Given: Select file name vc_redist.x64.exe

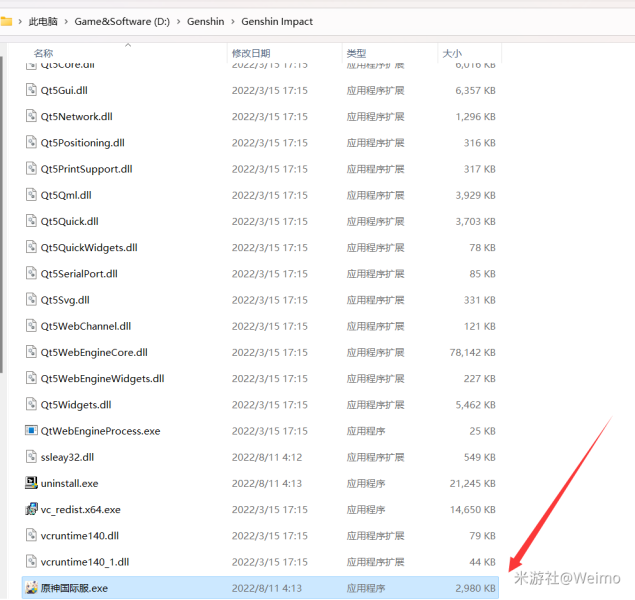Looking at the screenshot, I should tap(81, 509).
